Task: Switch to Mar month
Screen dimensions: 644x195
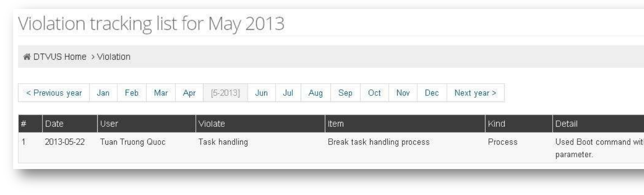Action: click(161, 93)
